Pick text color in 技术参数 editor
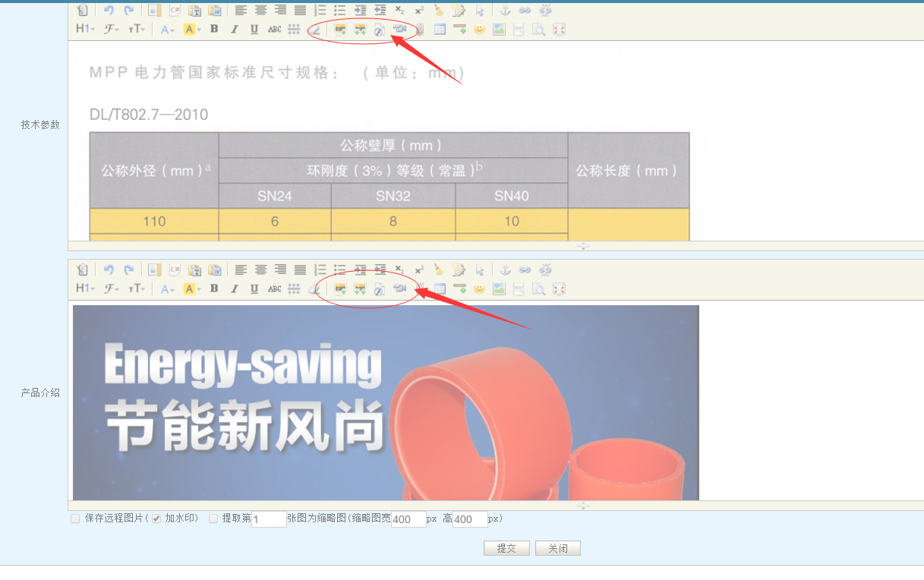924x580 pixels. 168,30
